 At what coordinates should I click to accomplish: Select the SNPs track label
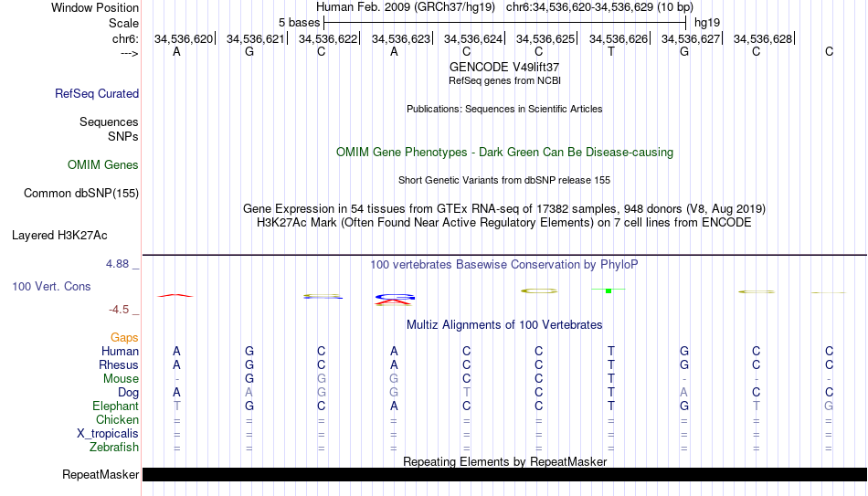coord(123,136)
